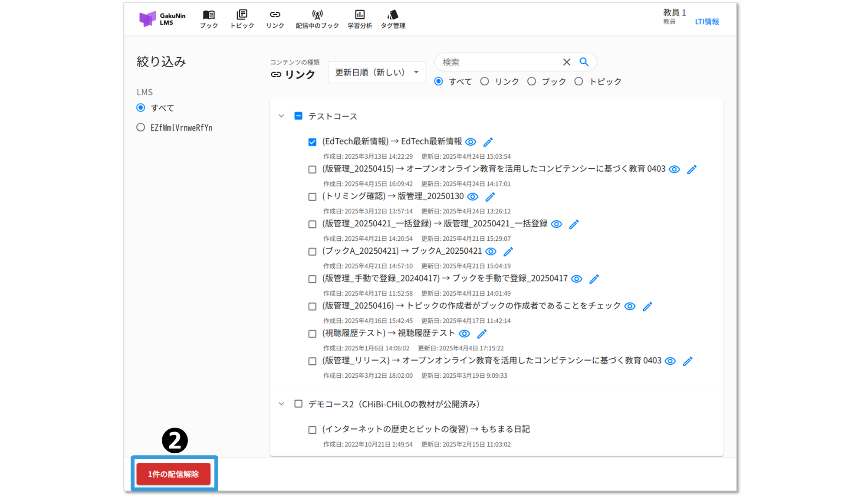Uncheck the EdTech最新情報 checkbox
The height and width of the screenshot is (497, 868).
pos(312,142)
